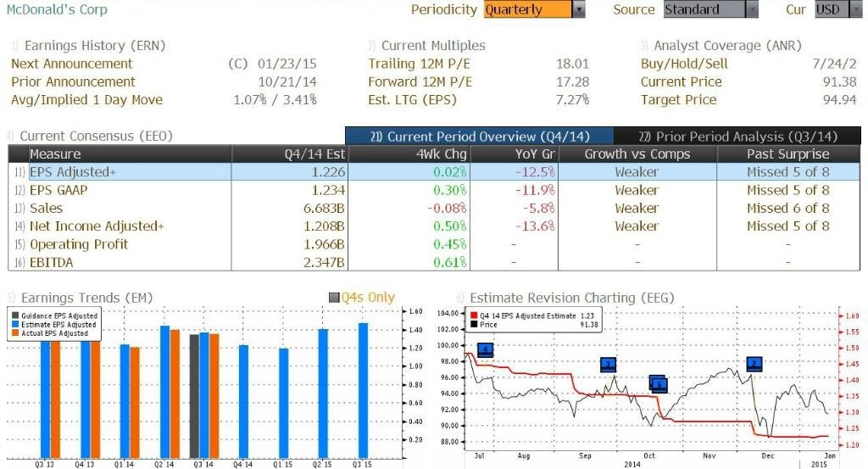Click the Forward 12M P/E value 17.28
The width and height of the screenshot is (868, 469).
coord(572,82)
